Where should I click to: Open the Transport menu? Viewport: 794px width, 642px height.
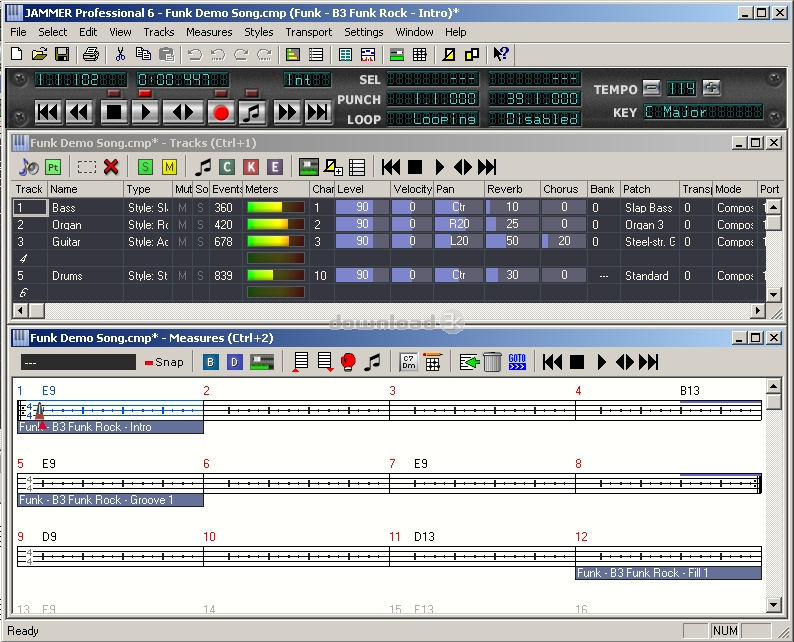(309, 32)
